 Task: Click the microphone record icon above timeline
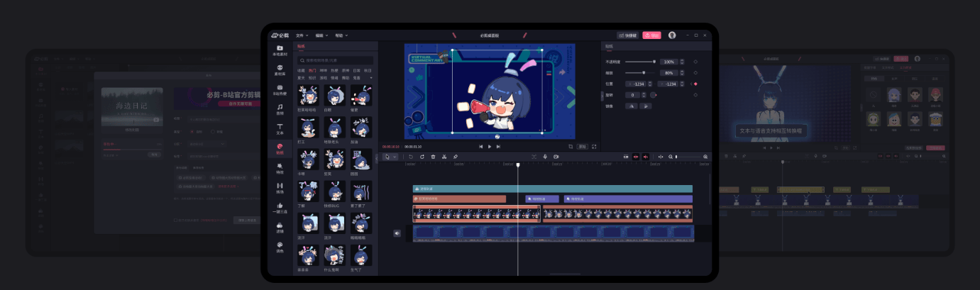(x=545, y=157)
